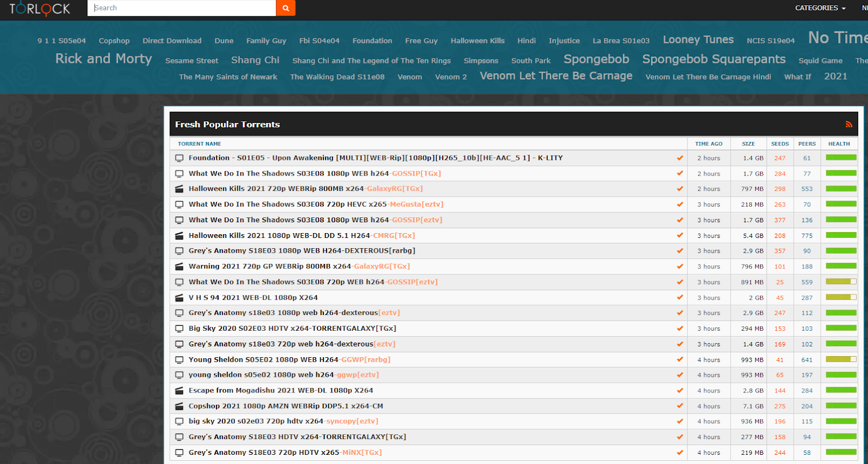Focus the search input field

pos(182,8)
